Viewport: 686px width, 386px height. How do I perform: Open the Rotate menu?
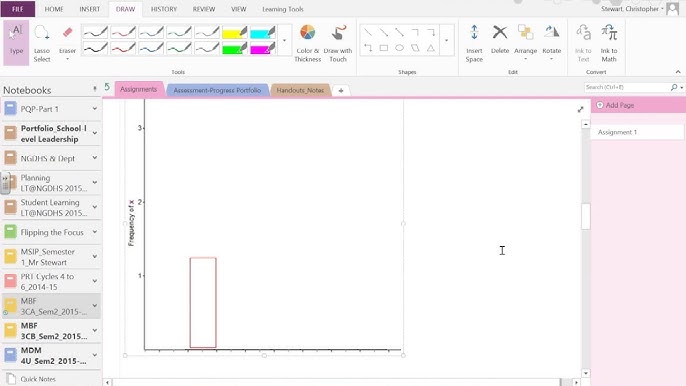pyautogui.click(x=551, y=42)
